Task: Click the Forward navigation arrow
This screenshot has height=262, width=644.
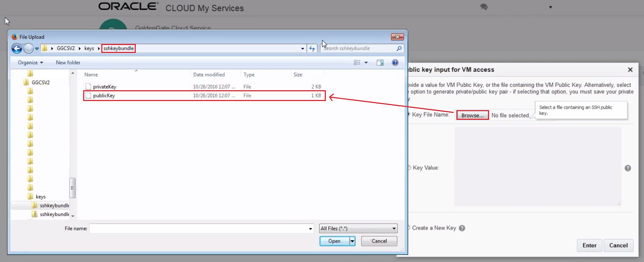Action: (29, 48)
